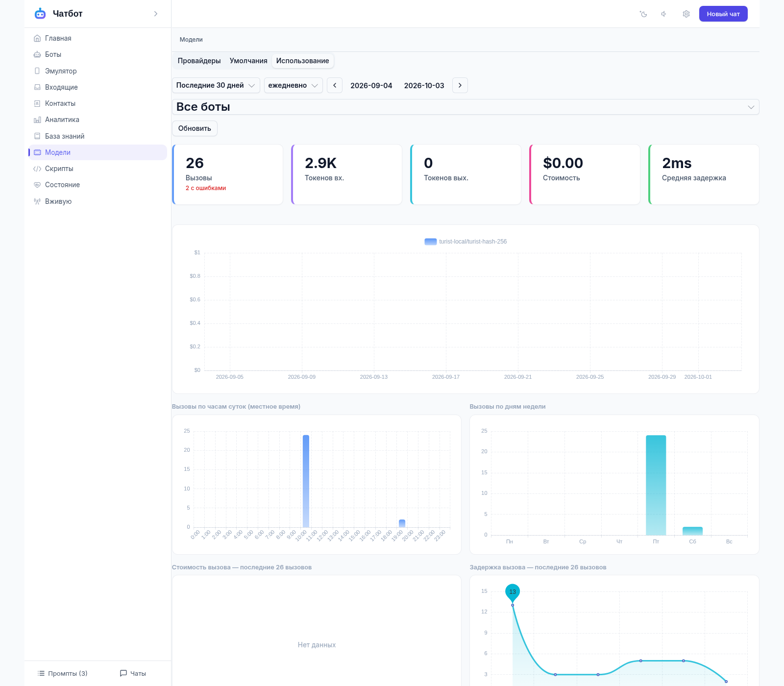Click the 2ms Средняя задержка card
Viewport: 784px width, 686px height.
pos(704,174)
